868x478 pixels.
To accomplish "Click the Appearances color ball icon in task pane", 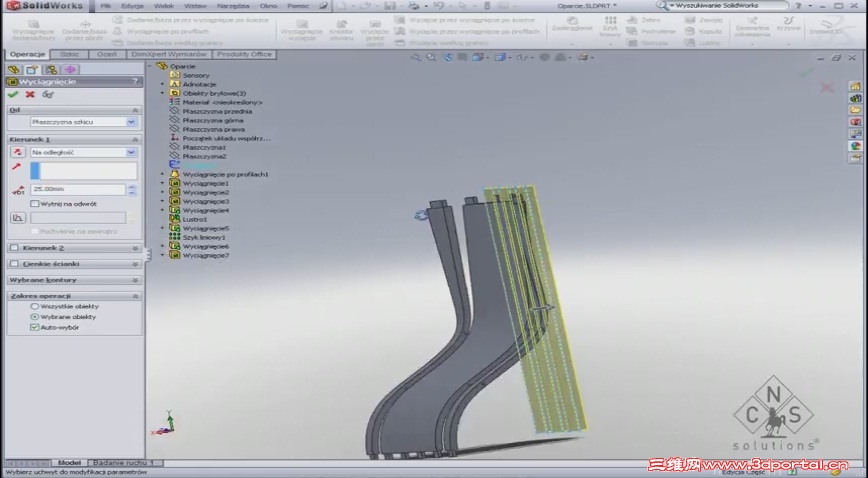I will 855,146.
